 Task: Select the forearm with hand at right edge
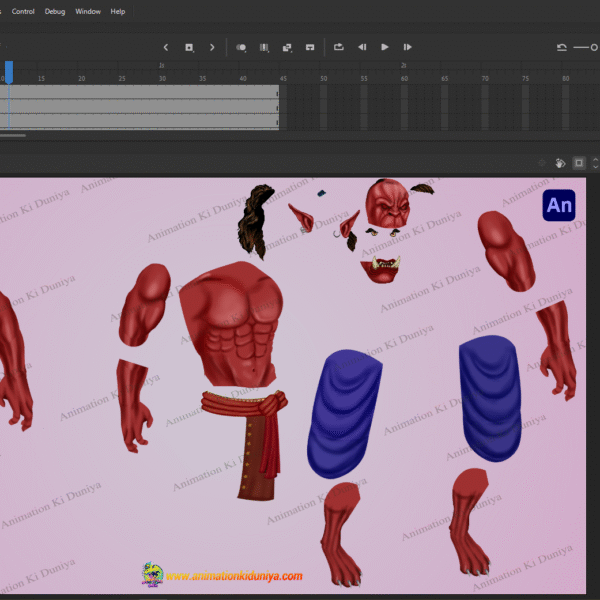coord(557,350)
